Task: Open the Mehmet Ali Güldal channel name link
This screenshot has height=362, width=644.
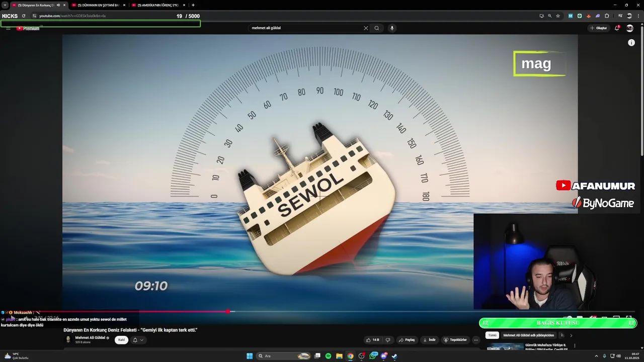Action: (x=90, y=337)
